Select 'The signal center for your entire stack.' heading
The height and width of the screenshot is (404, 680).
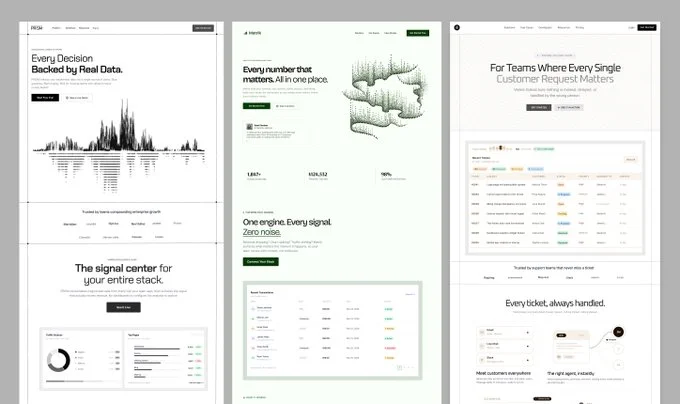[x=124, y=274]
